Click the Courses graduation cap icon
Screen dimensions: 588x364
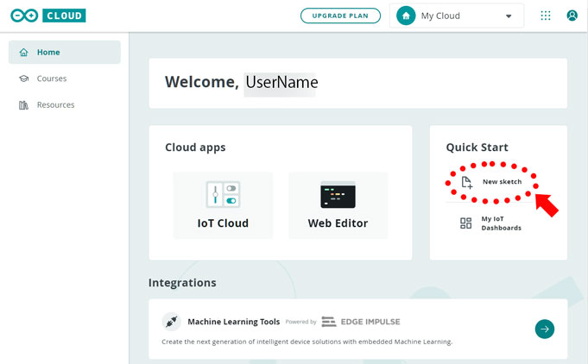[23, 78]
